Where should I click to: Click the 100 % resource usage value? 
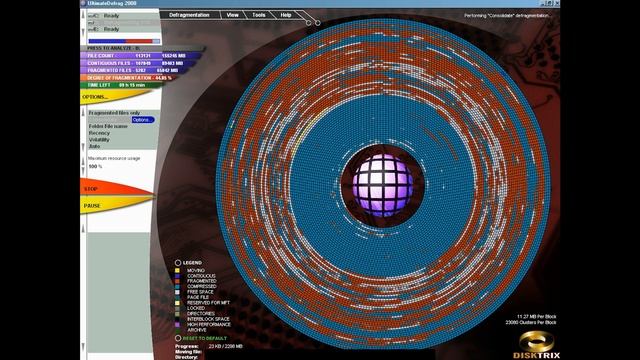pos(95,167)
